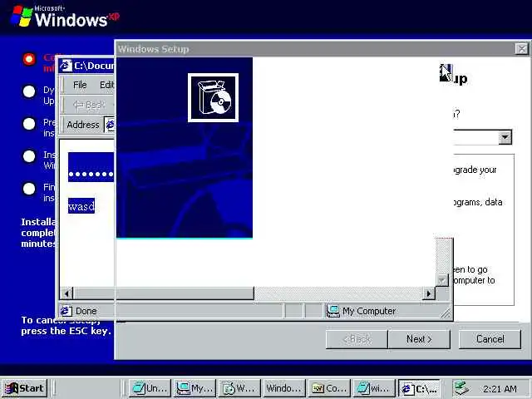Click the white 'Fin... ins...' step circle

tap(29, 189)
